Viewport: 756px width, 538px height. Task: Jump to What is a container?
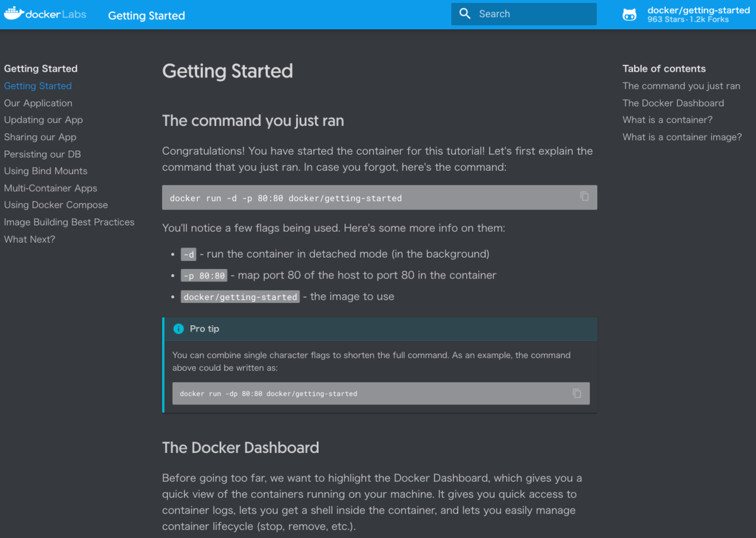coord(668,120)
